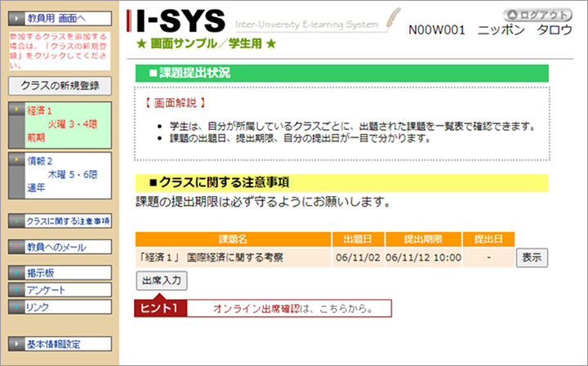The width and height of the screenshot is (588, 366).
Task: Click the pink arrow icon beside 教員へのメール
Action: [16, 247]
